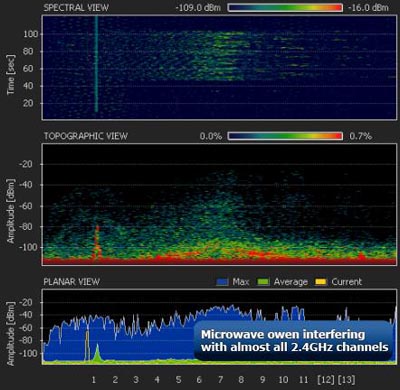Click the Current legend label
Screen dimensions: 400x390
click(346, 282)
